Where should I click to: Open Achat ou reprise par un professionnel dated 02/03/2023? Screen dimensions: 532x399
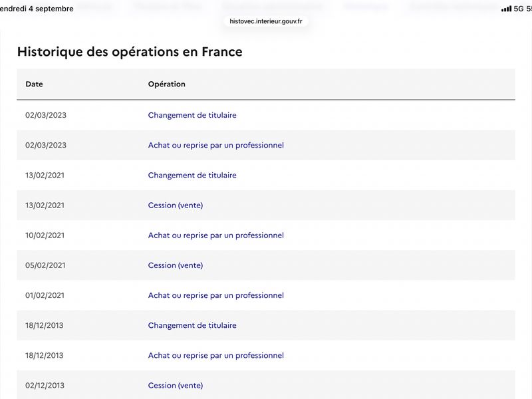point(215,145)
